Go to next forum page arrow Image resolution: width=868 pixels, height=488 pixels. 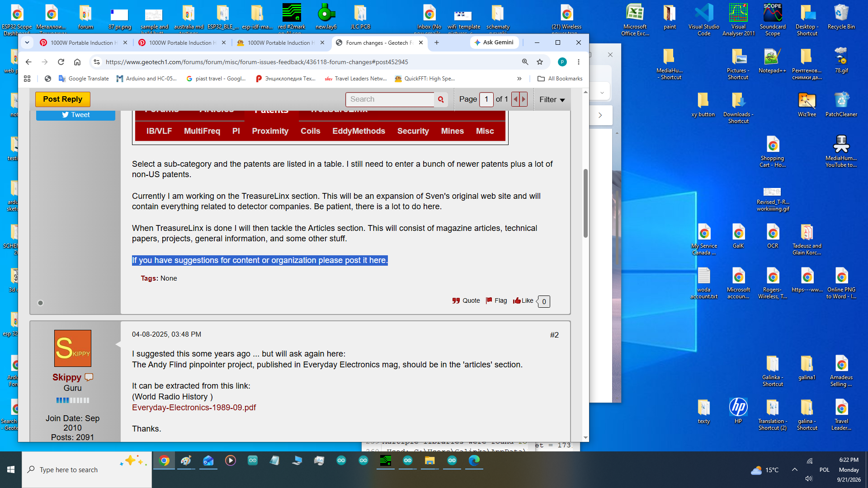tap(524, 99)
